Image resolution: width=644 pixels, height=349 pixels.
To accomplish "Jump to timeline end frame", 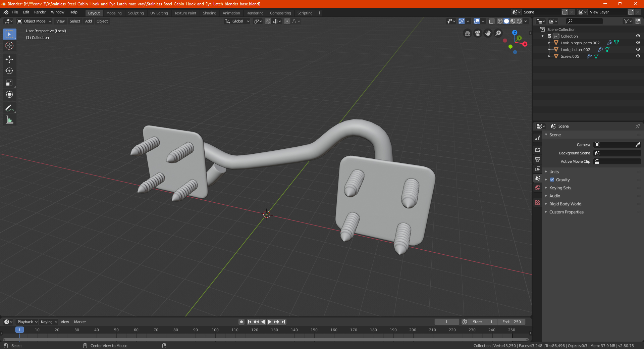I will (283, 322).
